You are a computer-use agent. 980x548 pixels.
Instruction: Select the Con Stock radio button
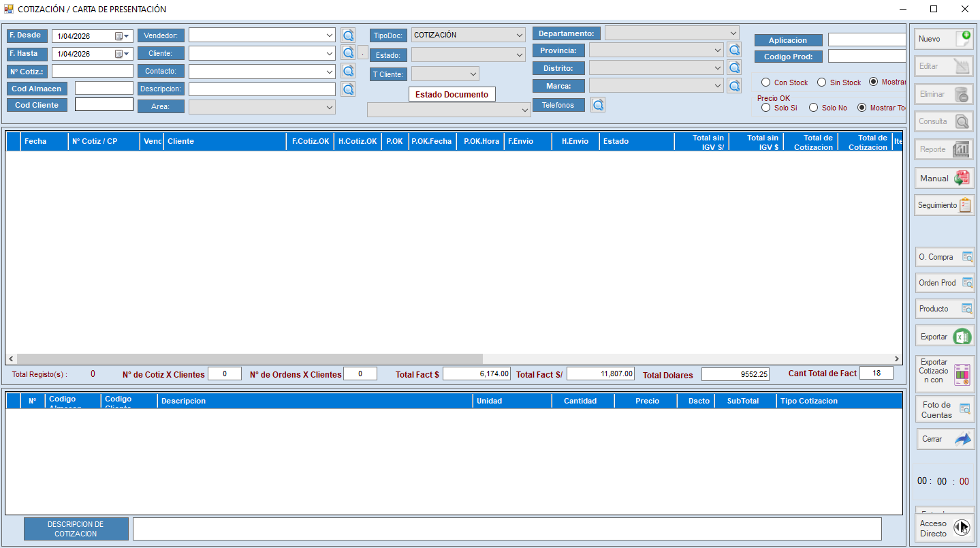pyautogui.click(x=765, y=82)
